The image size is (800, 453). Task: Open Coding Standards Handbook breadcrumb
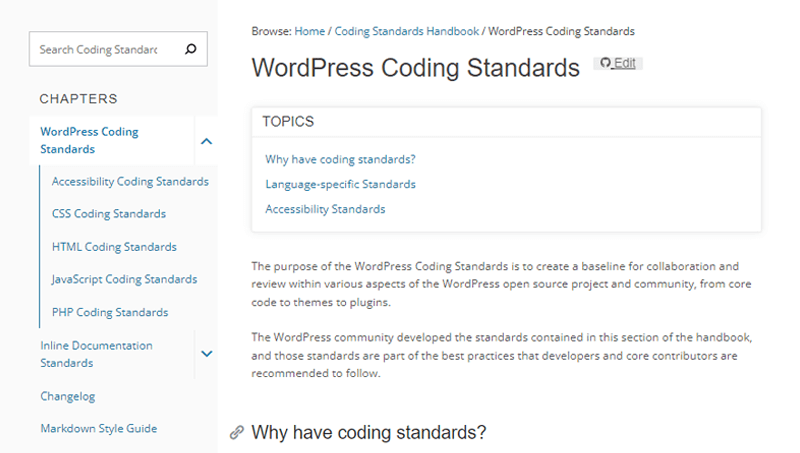tap(407, 31)
